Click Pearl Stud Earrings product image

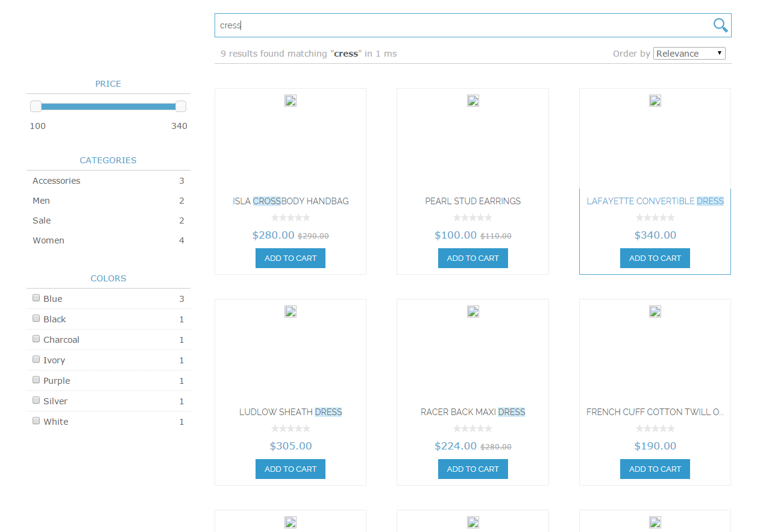coord(473,101)
